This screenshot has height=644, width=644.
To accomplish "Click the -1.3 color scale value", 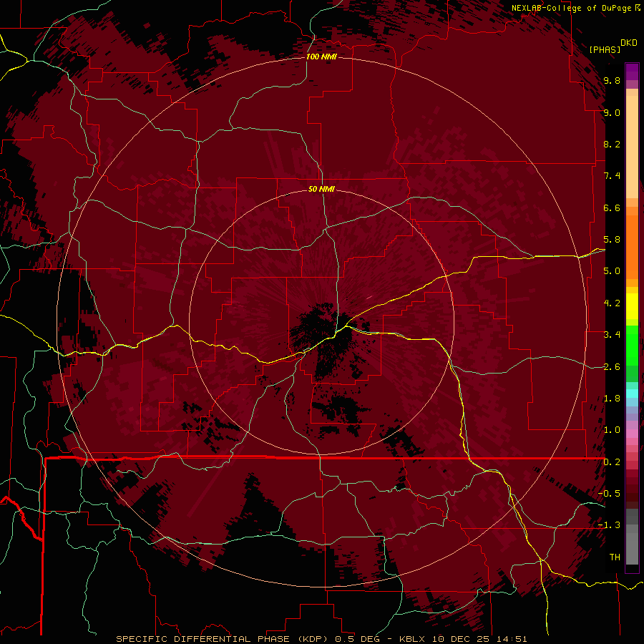I will click(609, 525).
